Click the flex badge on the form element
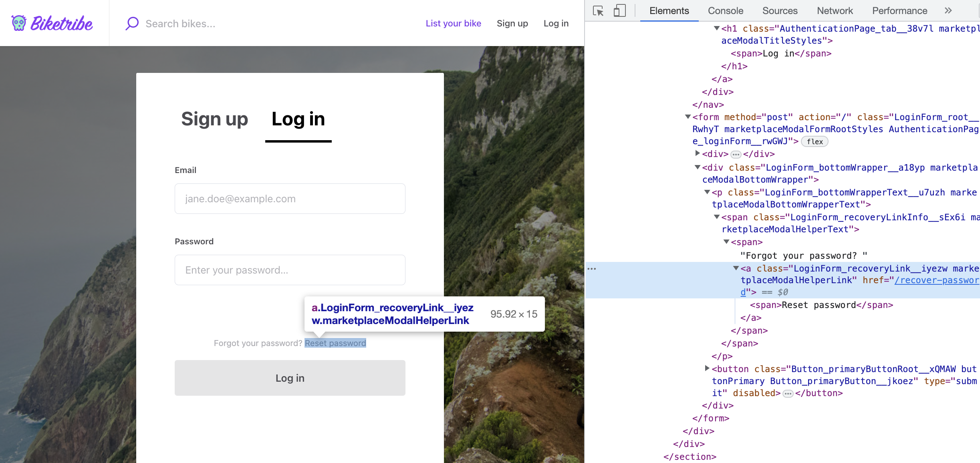 coord(814,141)
